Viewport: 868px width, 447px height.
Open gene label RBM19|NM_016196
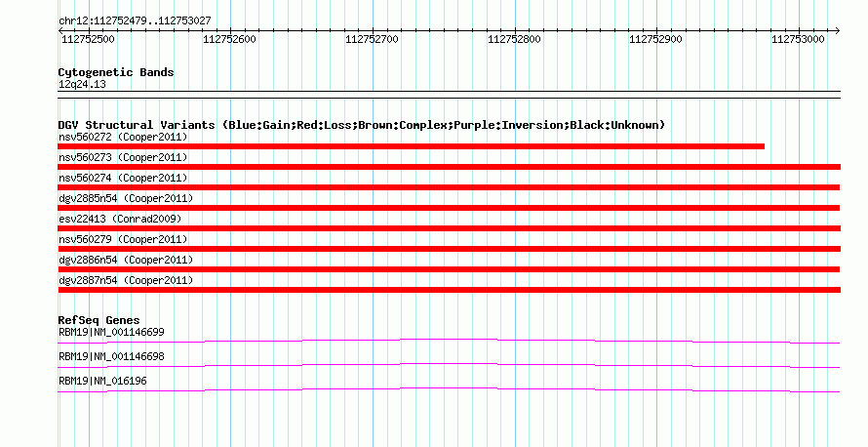(x=102, y=381)
